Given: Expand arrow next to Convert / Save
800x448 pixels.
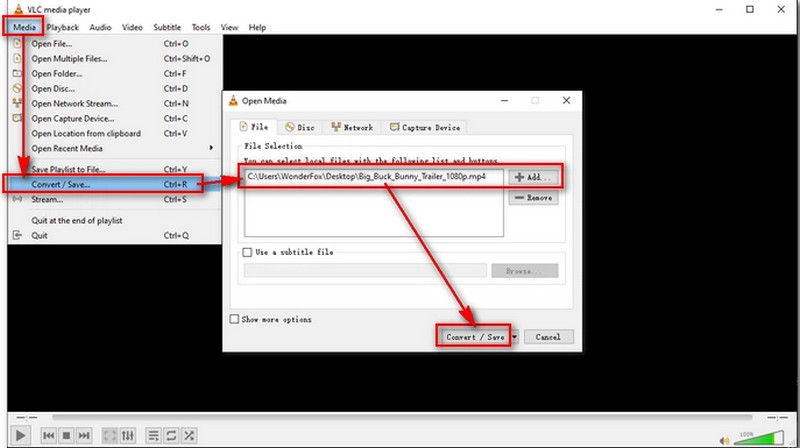Looking at the screenshot, I should [515, 337].
